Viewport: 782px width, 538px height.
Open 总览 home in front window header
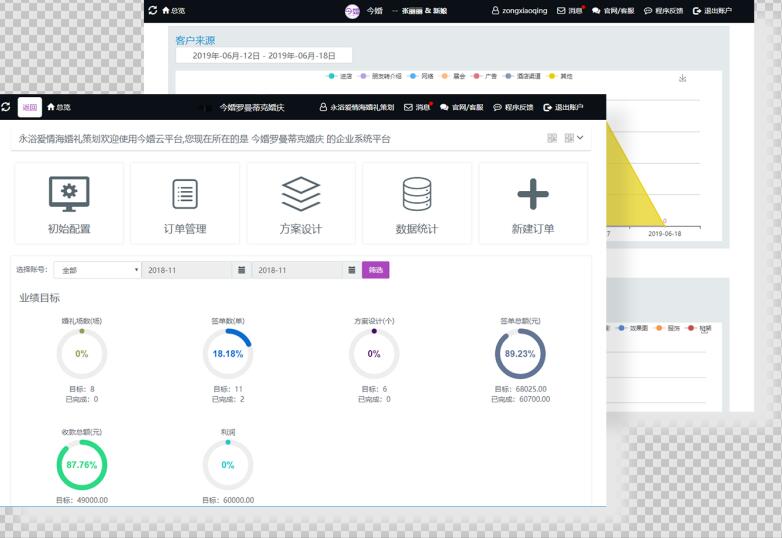pos(58,107)
